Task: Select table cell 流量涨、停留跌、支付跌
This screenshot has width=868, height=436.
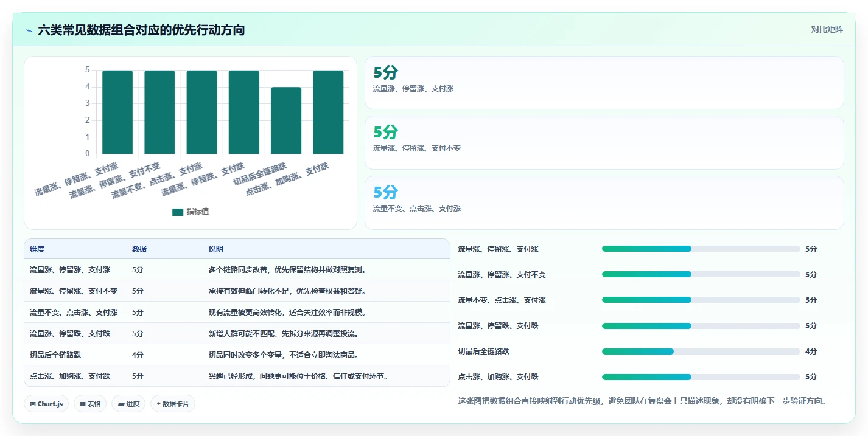Action: pyautogui.click(x=70, y=334)
